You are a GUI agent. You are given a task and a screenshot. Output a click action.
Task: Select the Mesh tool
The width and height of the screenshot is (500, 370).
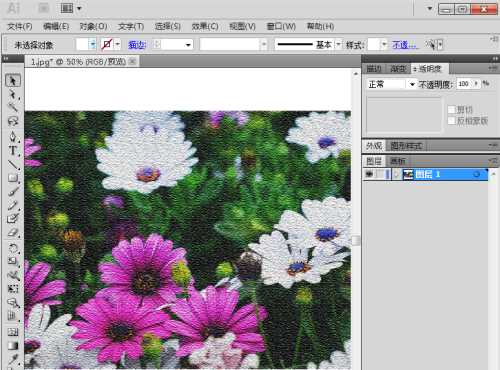(13, 332)
